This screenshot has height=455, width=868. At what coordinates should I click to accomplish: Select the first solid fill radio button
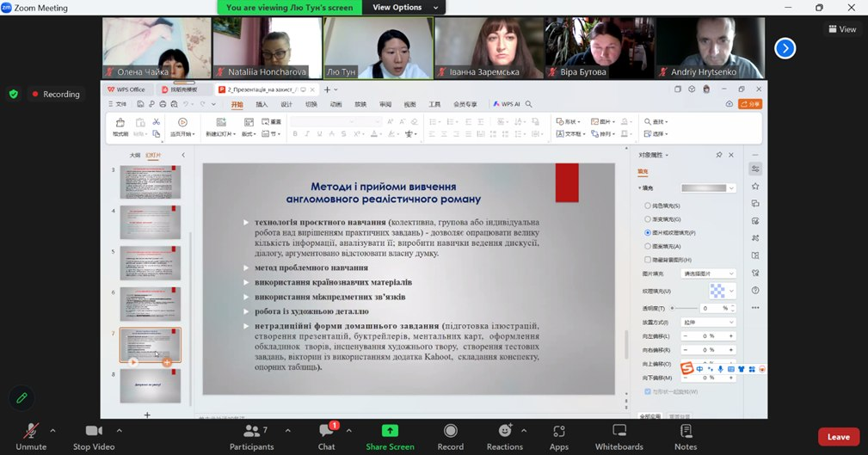click(648, 206)
